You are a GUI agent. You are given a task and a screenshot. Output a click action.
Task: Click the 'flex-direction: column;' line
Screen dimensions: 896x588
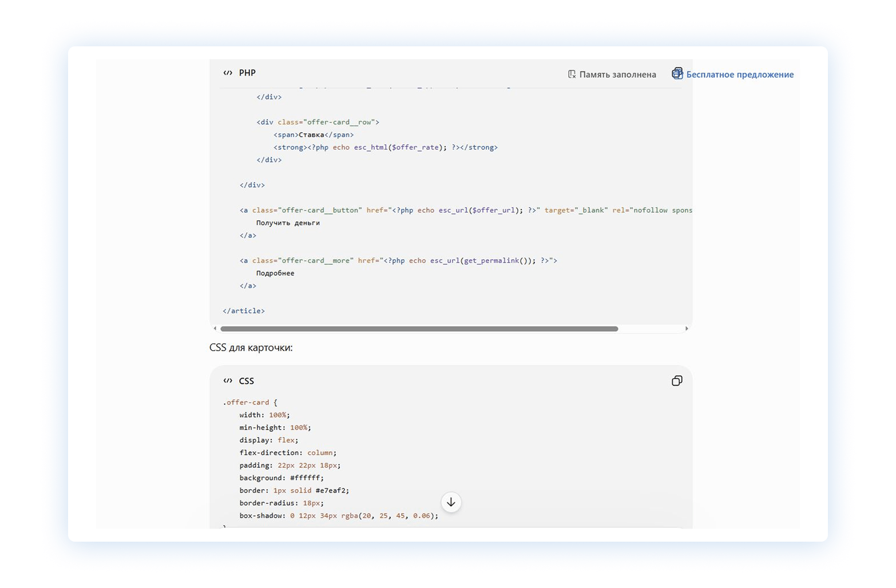(288, 452)
